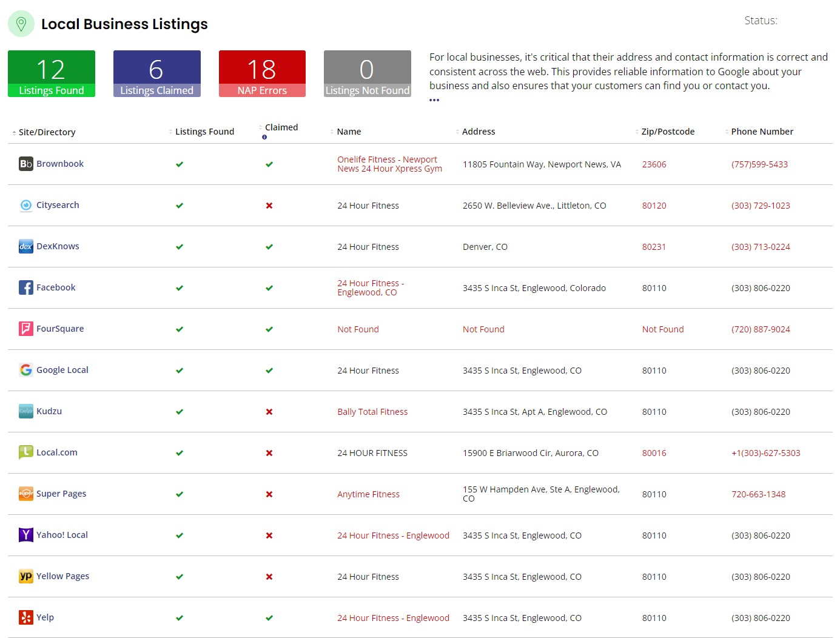Click the Brownbook directory icon
The width and height of the screenshot is (840, 638).
(25, 164)
